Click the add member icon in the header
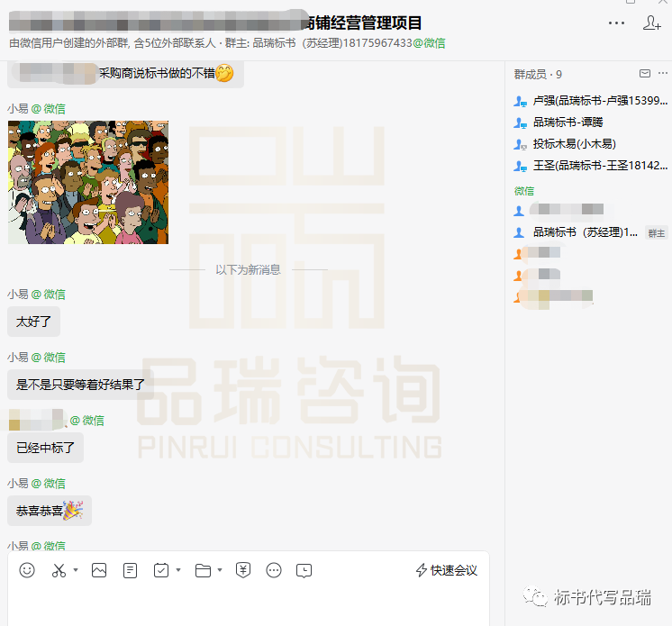This screenshot has height=626, width=672. [x=651, y=23]
